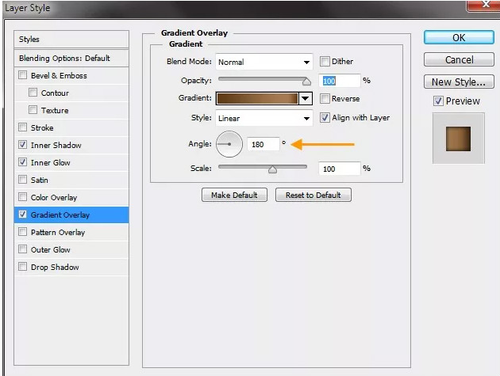The width and height of the screenshot is (500, 376).
Task: Select Blending Options: Default
Action: (x=71, y=58)
